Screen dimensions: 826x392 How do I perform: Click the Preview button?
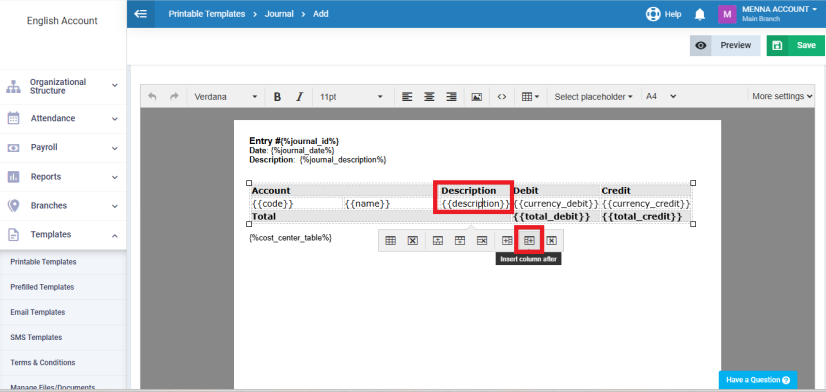coord(725,46)
